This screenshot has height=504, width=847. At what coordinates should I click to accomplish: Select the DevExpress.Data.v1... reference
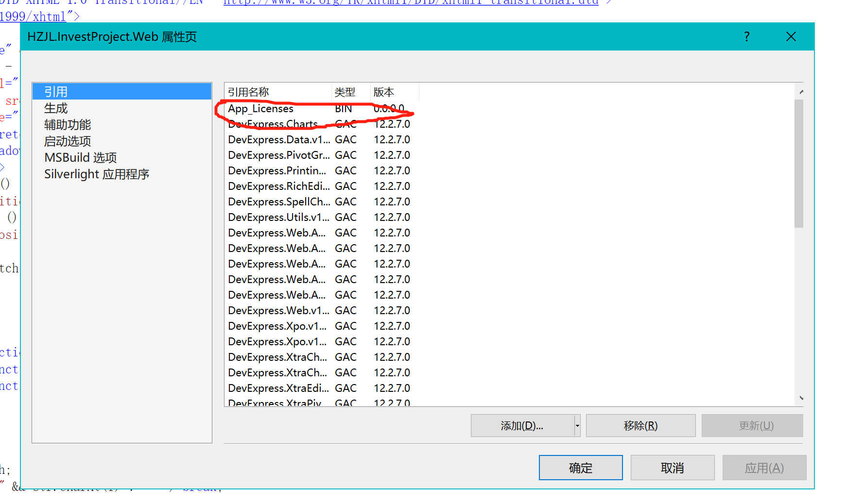click(321, 139)
